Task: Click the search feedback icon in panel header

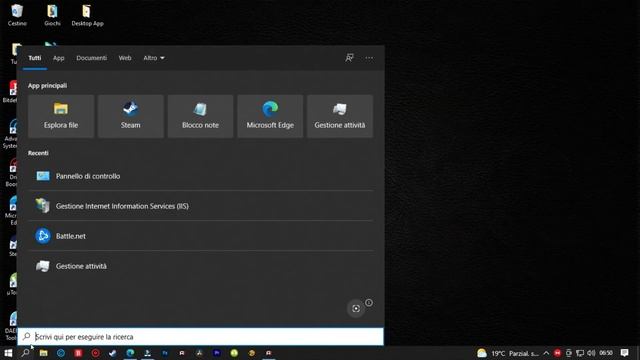Action: pos(349,58)
